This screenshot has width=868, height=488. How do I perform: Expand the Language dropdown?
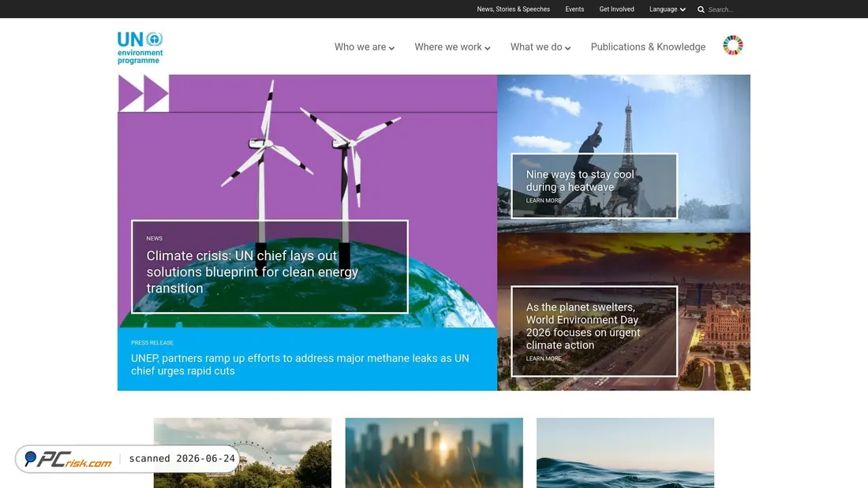click(667, 9)
